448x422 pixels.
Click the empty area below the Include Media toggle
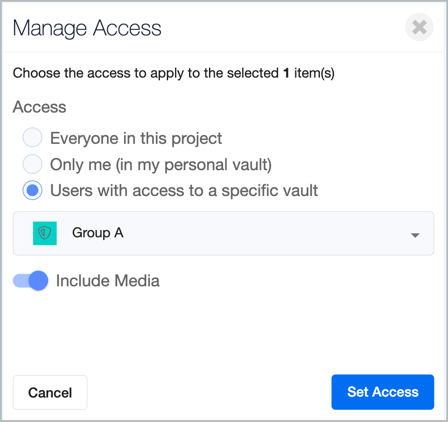click(x=223, y=332)
